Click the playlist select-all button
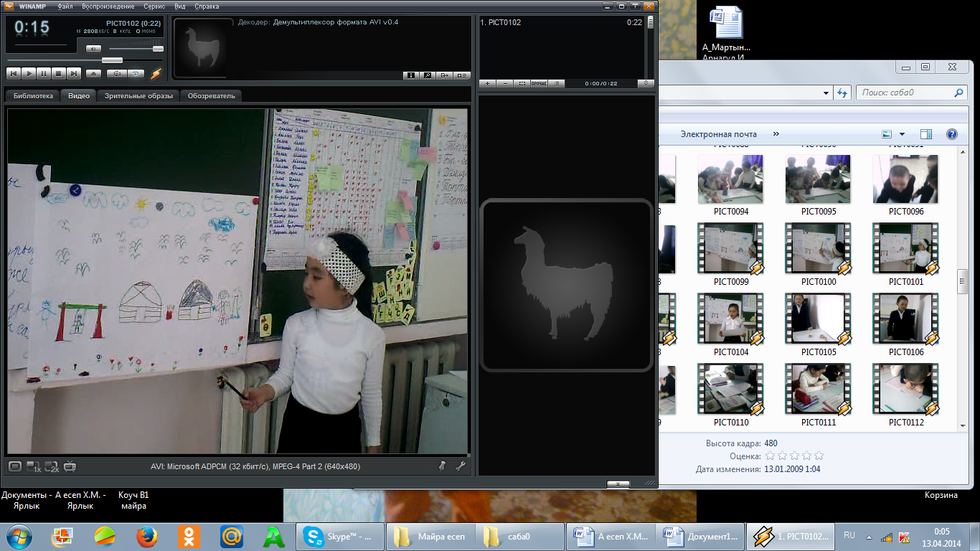Screen dimensions: 980x551 pyautogui.click(x=522, y=83)
